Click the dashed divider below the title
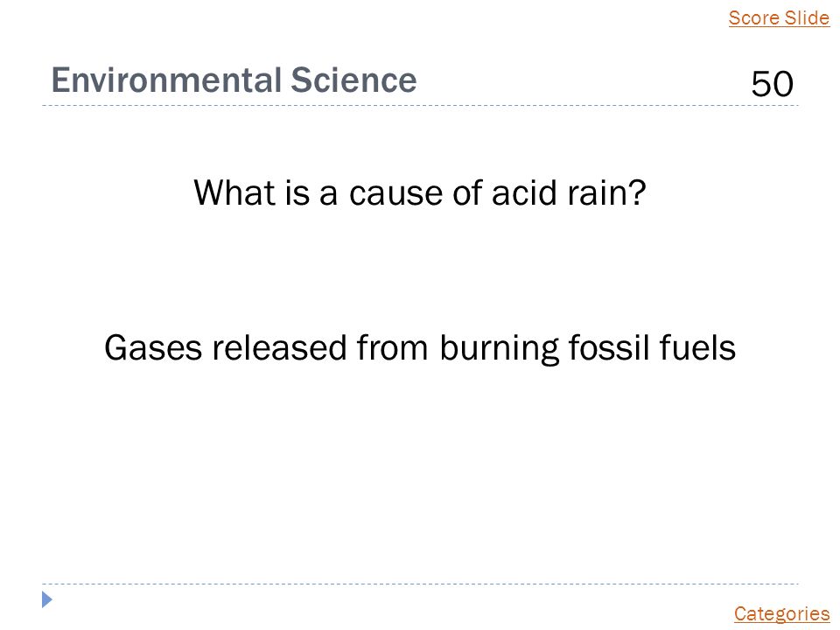 420,106
